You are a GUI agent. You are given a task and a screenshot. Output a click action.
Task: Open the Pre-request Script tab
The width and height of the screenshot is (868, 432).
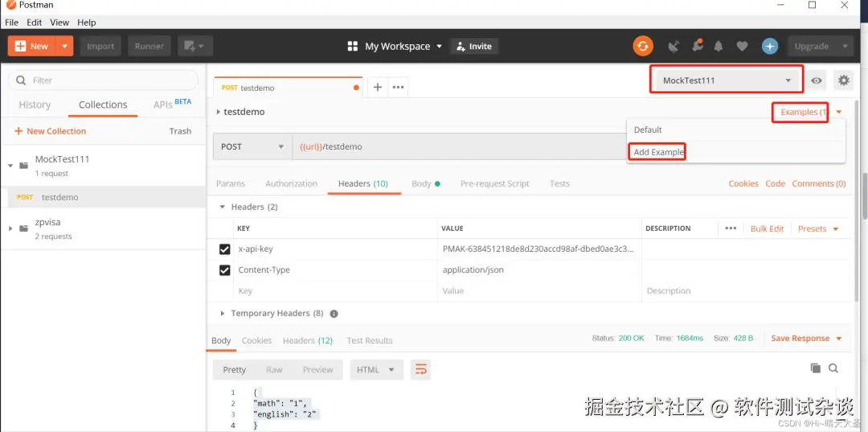click(x=495, y=184)
